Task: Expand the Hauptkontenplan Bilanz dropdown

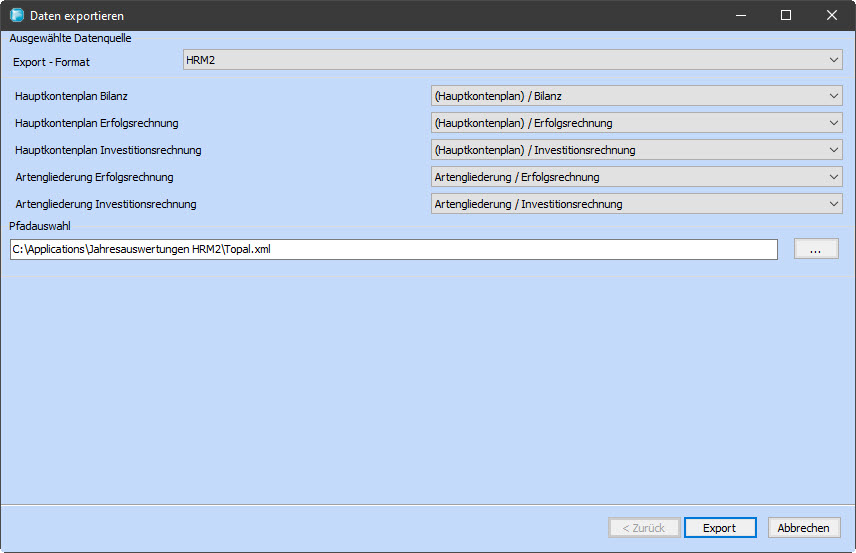Action: [x=636, y=96]
